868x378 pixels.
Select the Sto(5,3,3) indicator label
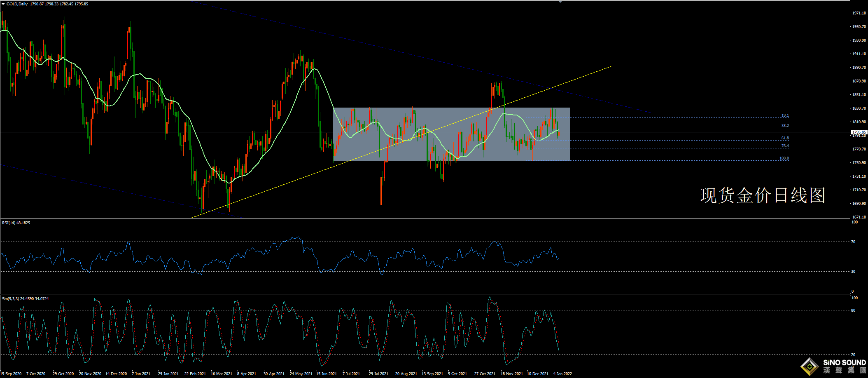(x=26, y=298)
